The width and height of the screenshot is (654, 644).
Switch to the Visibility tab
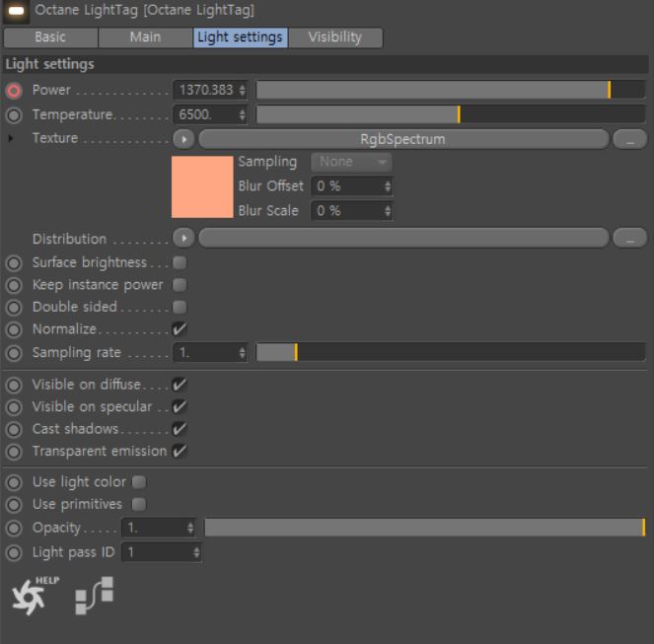[335, 37]
